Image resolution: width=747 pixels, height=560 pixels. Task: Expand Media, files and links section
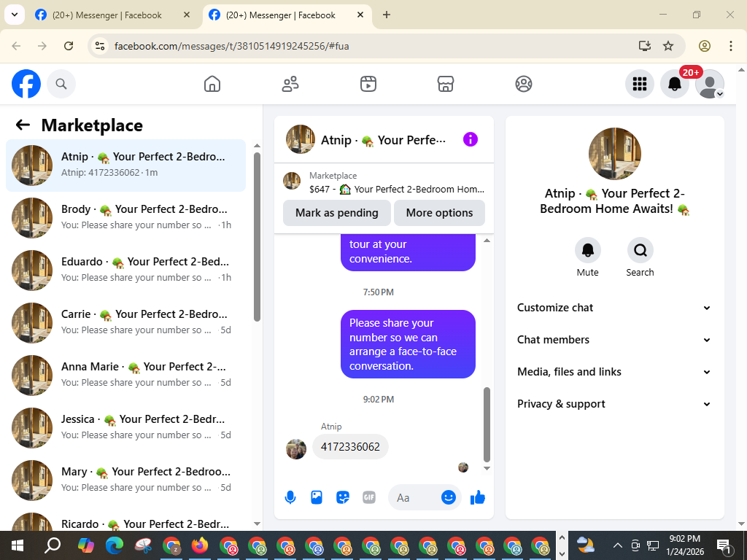614,372
